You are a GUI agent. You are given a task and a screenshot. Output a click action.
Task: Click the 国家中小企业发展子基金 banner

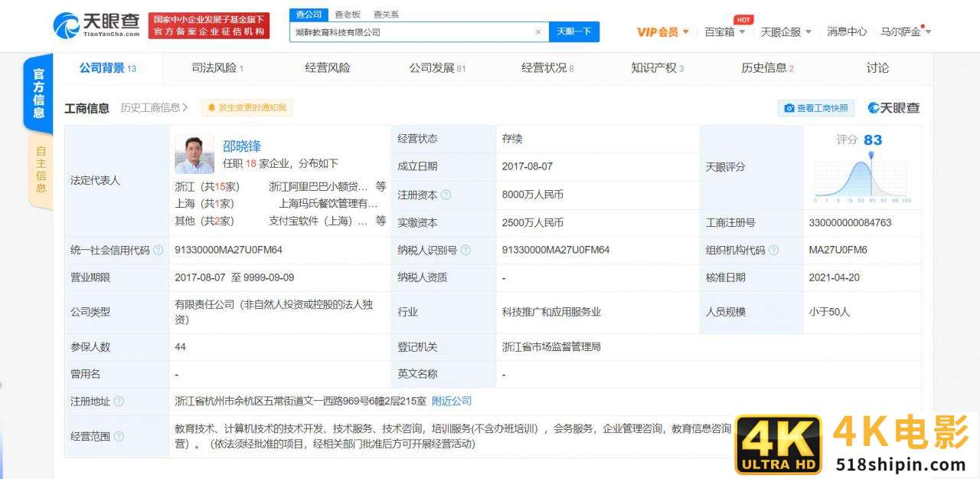click(209, 25)
